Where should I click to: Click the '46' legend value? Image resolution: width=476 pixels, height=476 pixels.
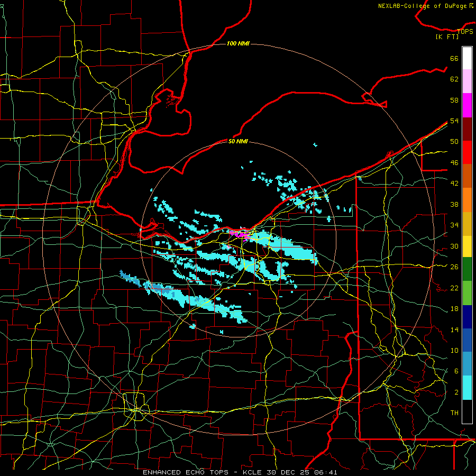[454, 163]
